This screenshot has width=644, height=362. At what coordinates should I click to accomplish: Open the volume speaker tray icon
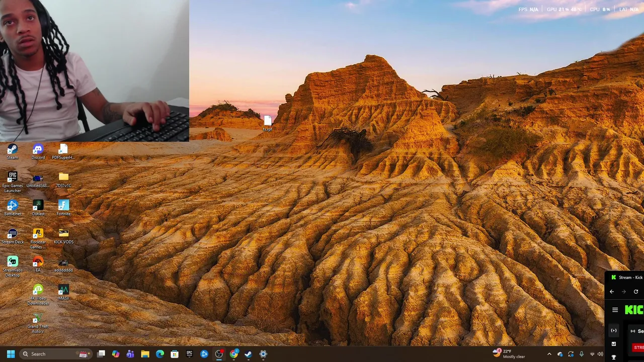(x=600, y=354)
